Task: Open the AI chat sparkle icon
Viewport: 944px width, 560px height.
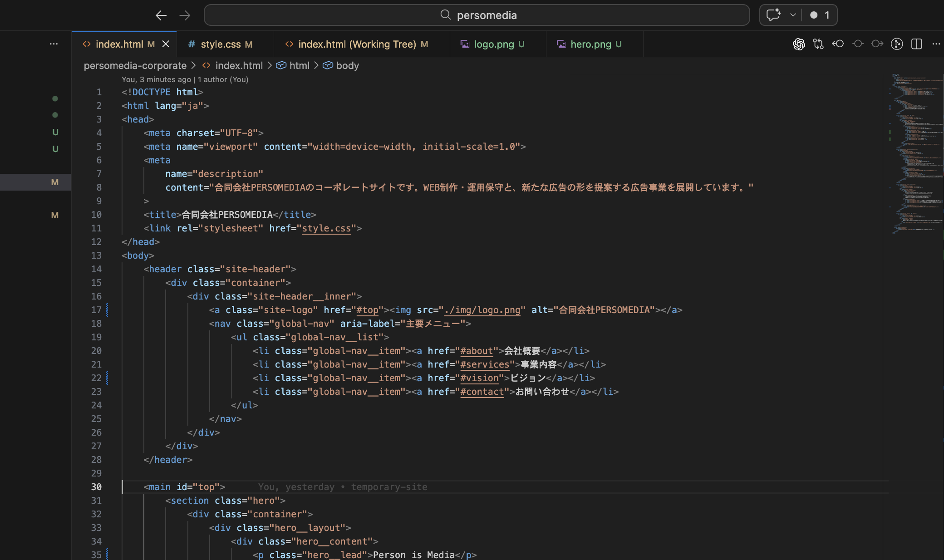Action: point(773,15)
